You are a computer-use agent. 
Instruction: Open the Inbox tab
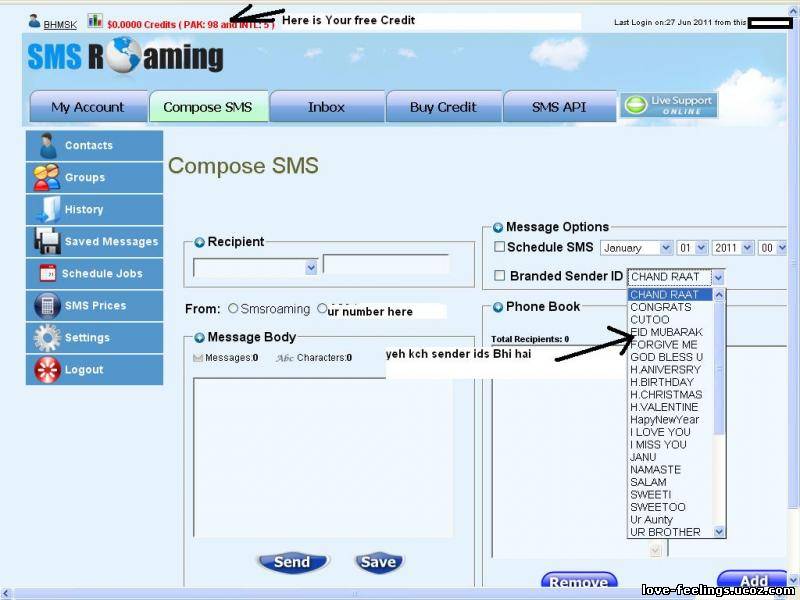pos(327,107)
